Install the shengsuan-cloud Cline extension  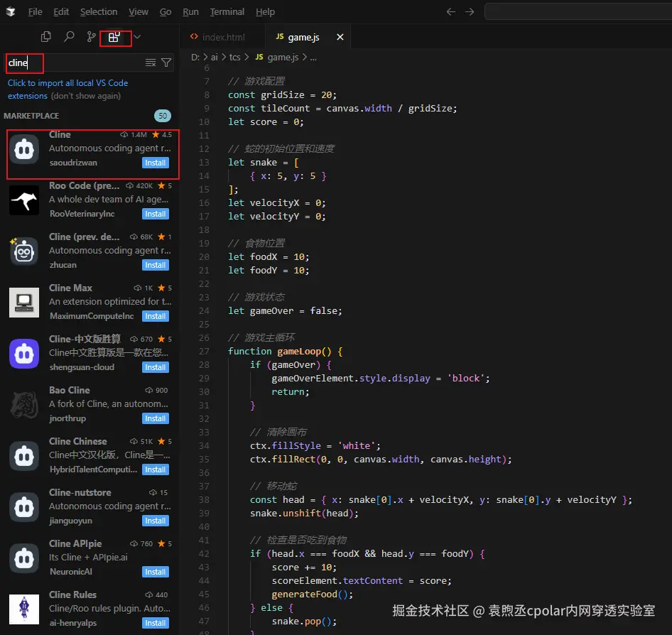(x=155, y=367)
